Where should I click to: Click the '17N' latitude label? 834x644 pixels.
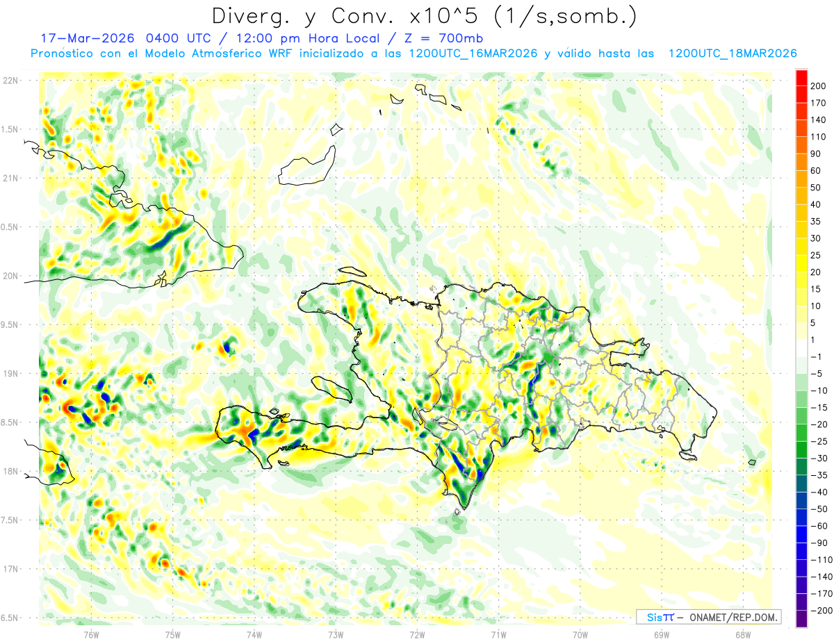point(10,569)
